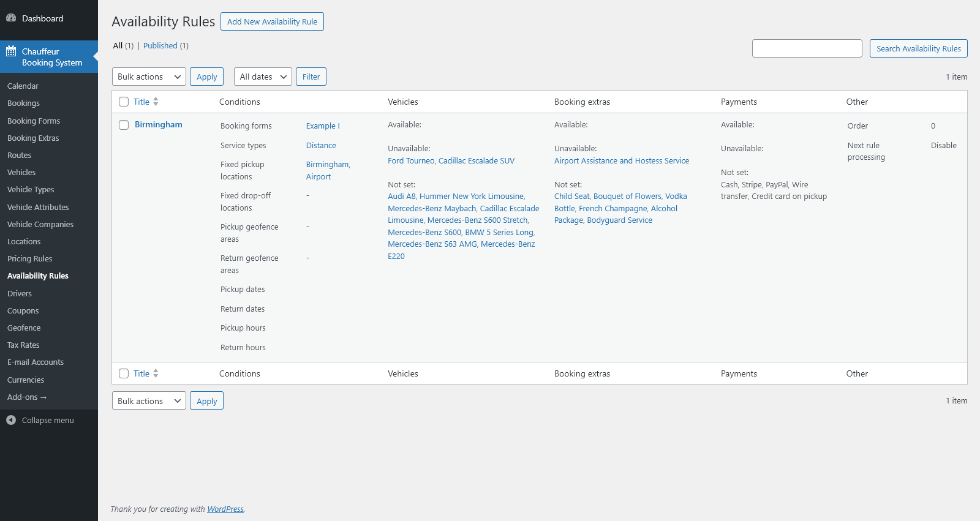Click Add New Availability Rule button
The width and height of the screenshot is (980, 521).
tap(272, 21)
